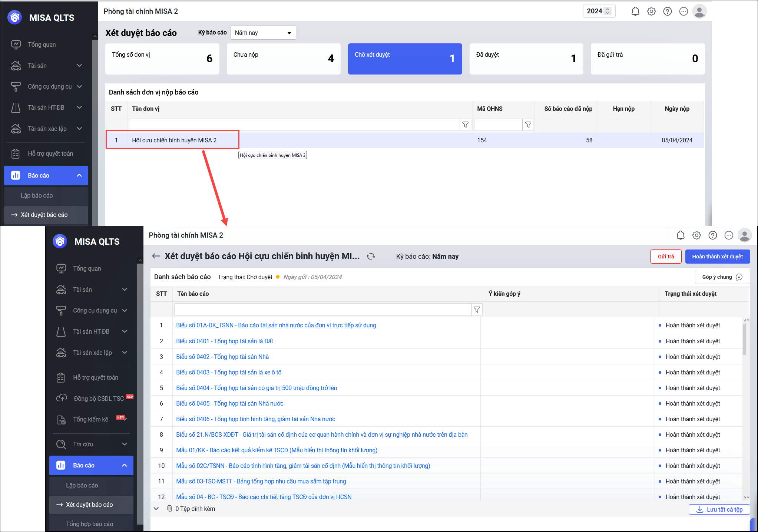Click filter icon for Tên đơn vị column
758x532 pixels.
point(465,125)
